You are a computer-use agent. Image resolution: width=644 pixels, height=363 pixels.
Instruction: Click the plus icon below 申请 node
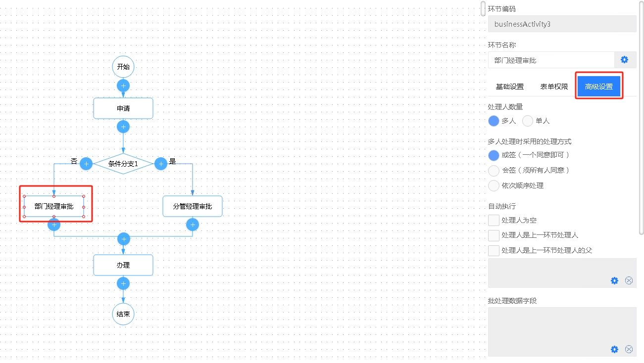123,127
